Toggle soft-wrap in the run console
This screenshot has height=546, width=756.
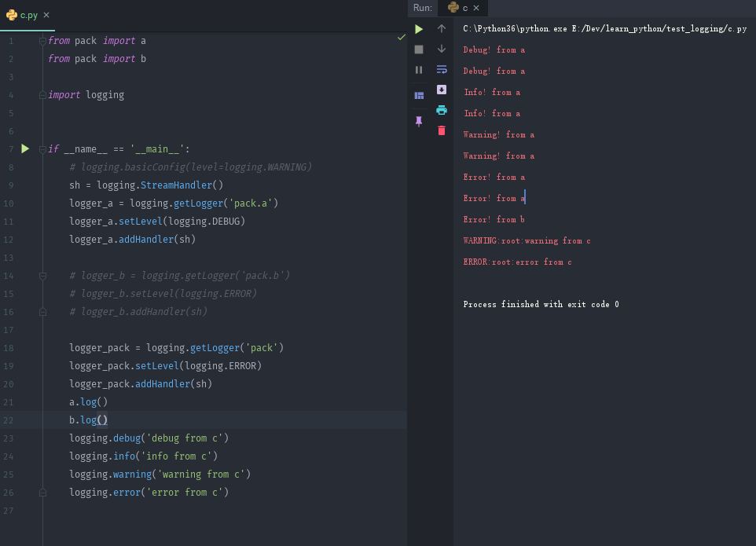(x=441, y=69)
